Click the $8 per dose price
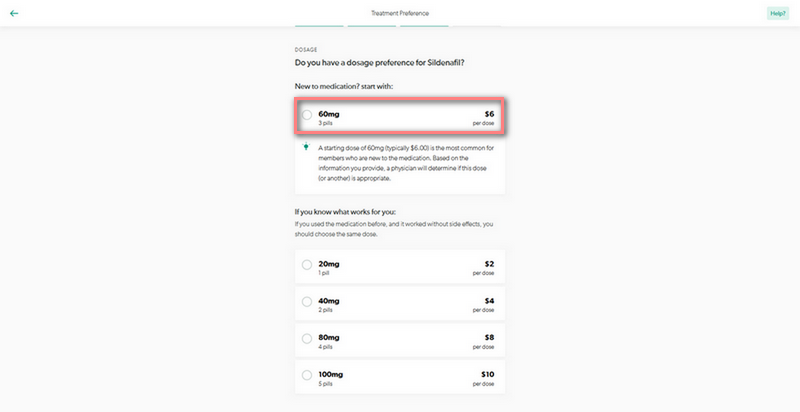 coord(488,339)
